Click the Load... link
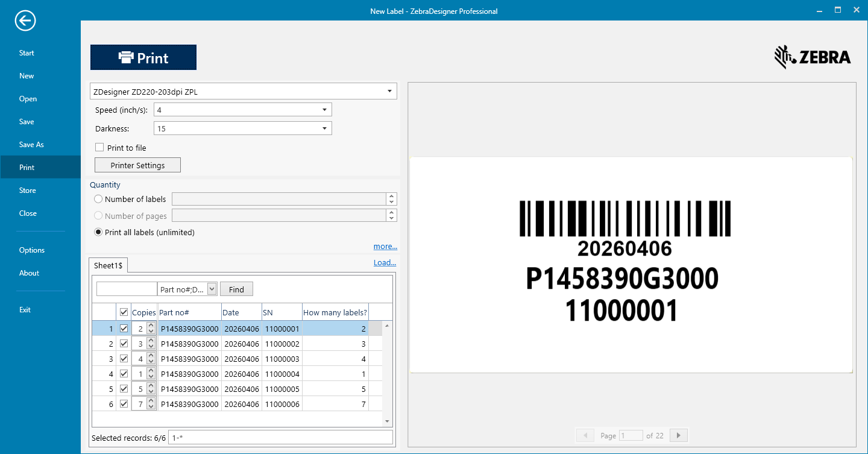 pos(385,263)
